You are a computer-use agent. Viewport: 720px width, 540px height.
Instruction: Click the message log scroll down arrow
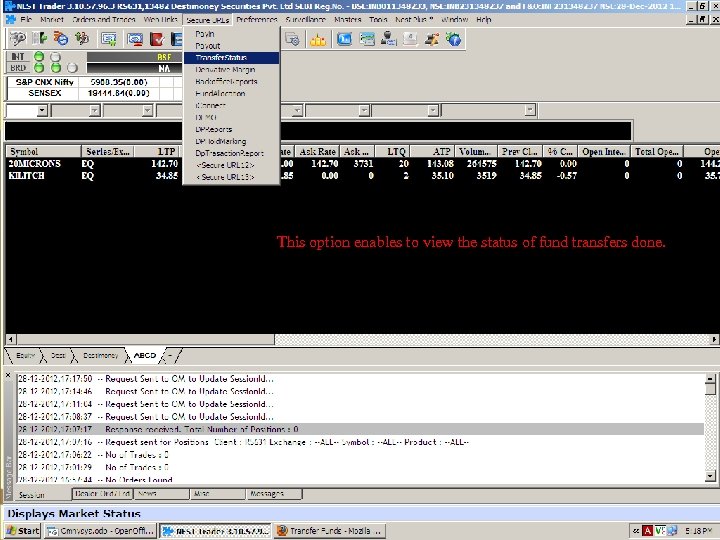tap(710, 476)
